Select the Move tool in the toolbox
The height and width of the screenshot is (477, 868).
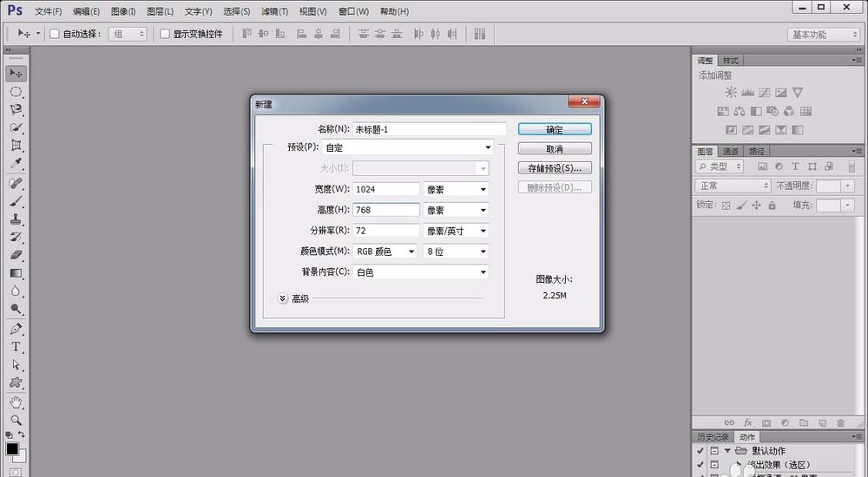click(x=16, y=74)
